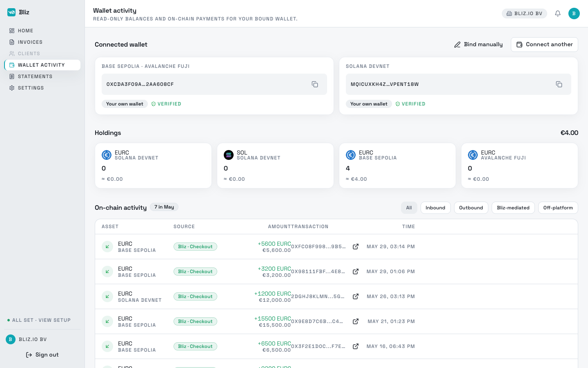This screenshot has height=368, width=588.
Task: Click the Clients people icon
Action: point(12,54)
